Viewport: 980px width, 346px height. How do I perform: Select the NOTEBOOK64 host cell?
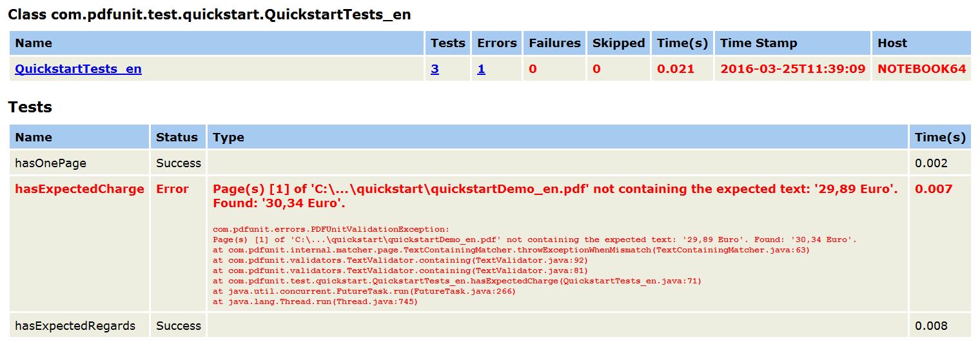pyautogui.click(x=921, y=69)
